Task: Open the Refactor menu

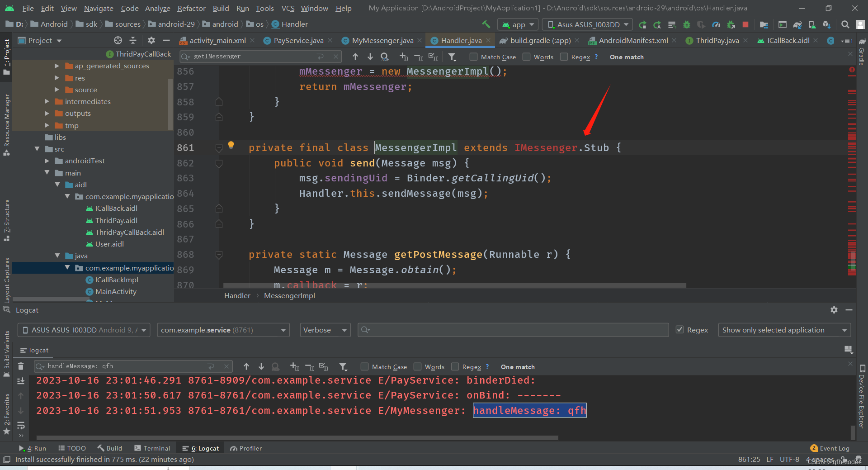Action: coord(191,8)
